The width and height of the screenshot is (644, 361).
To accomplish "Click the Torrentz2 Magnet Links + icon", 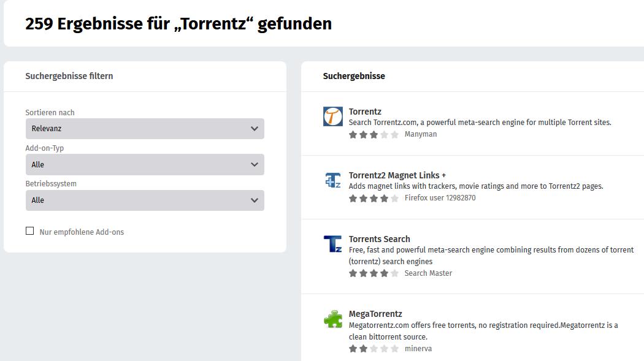I will 333,180.
